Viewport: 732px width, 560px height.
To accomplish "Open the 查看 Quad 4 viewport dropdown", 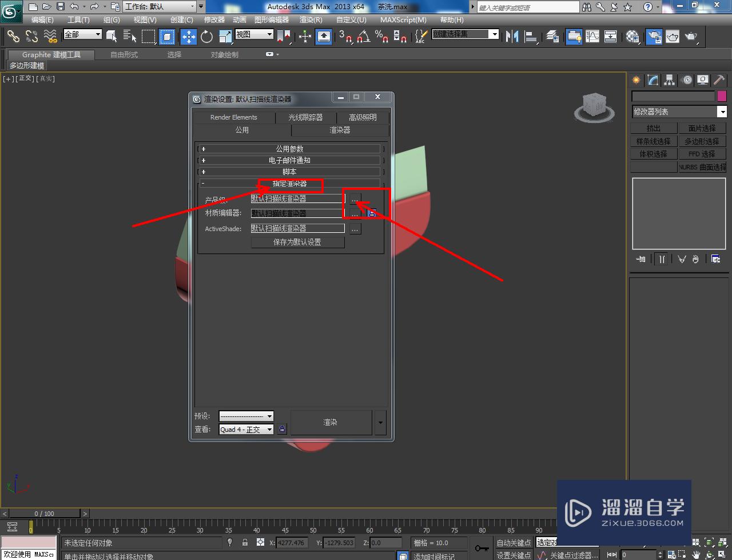I will pyautogui.click(x=246, y=429).
